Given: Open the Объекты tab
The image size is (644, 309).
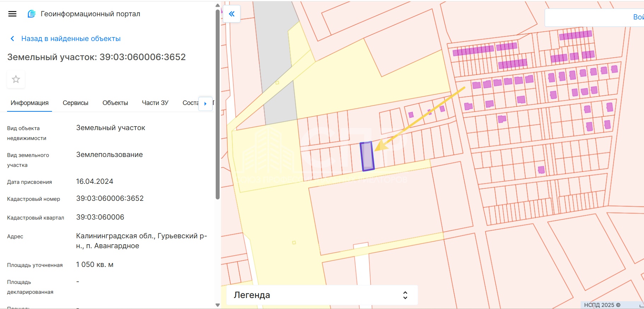Looking at the screenshot, I should 115,103.
